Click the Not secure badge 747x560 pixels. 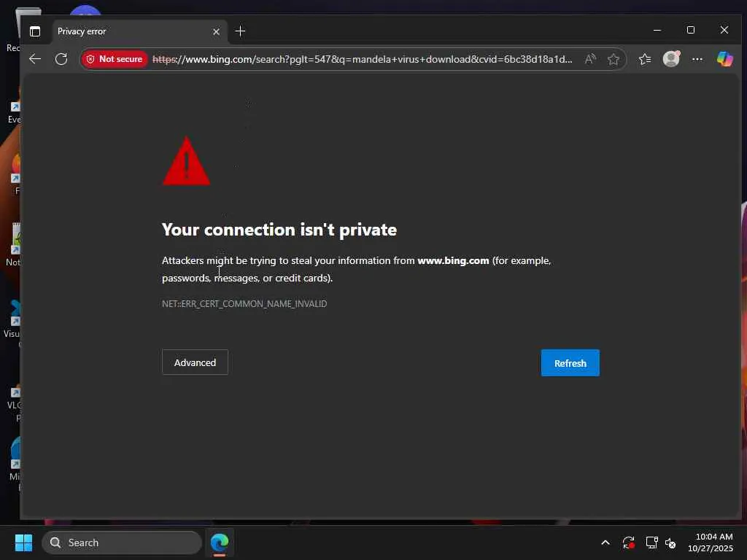pos(115,59)
